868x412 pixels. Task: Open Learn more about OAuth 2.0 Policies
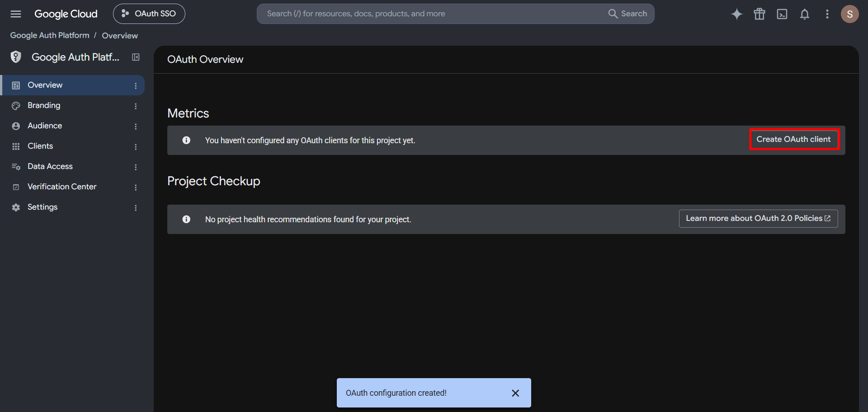759,219
